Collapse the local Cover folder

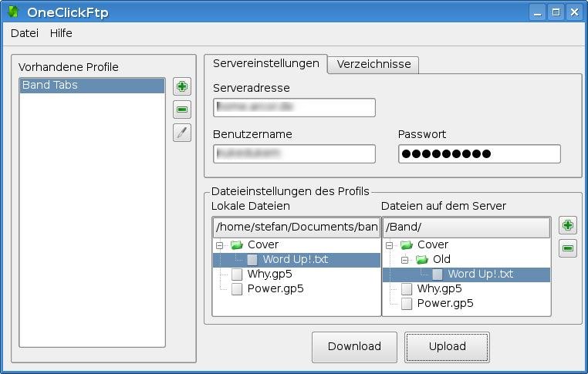[x=220, y=245]
